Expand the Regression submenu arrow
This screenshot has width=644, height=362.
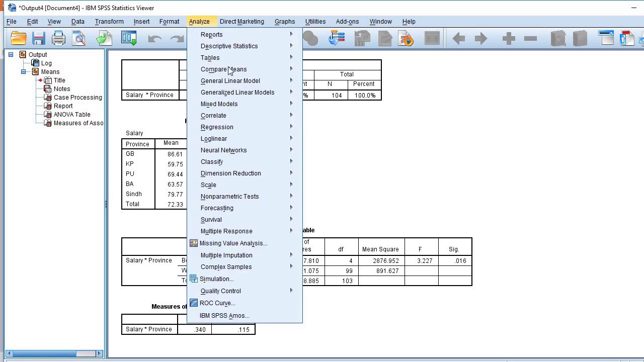(x=291, y=127)
